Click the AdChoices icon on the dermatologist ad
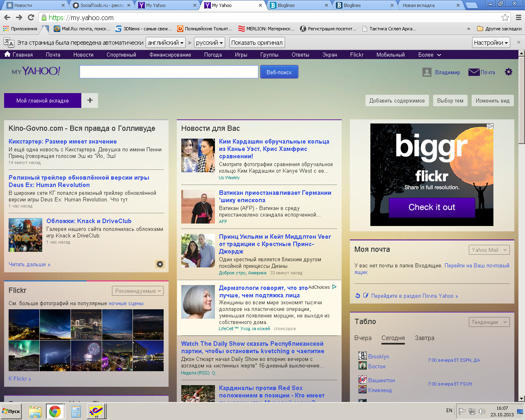525x420 pixels. point(334,287)
